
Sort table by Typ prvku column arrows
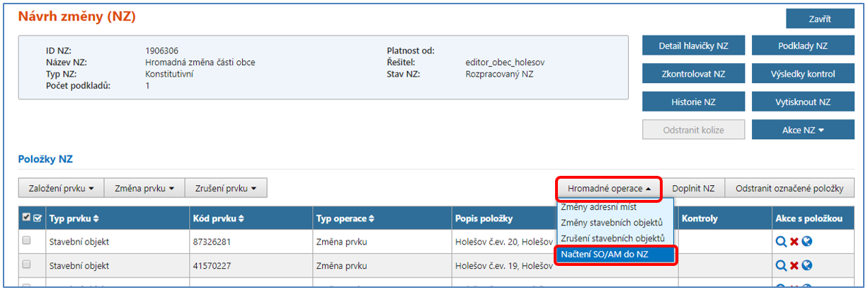96,218
